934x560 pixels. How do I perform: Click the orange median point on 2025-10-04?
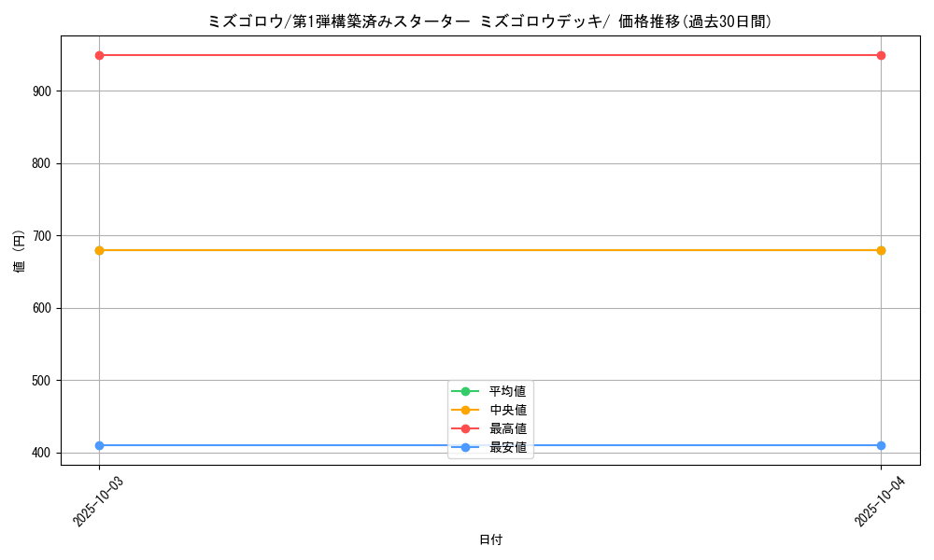(881, 250)
